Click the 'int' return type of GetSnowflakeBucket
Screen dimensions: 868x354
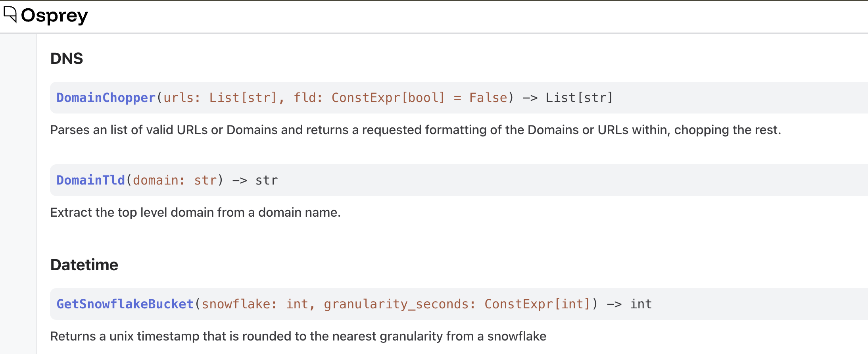(x=641, y=304)
